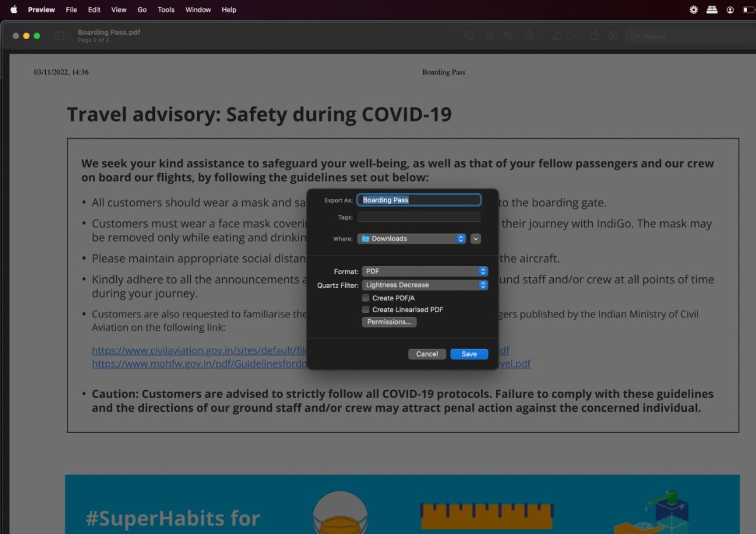Viewport: 756px width, 534px height.
Task: Open the Window menu
Action: coord(198,9)
